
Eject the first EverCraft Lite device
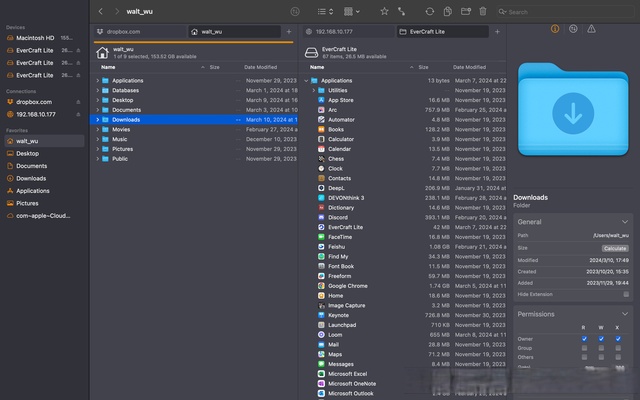(78, 51)
